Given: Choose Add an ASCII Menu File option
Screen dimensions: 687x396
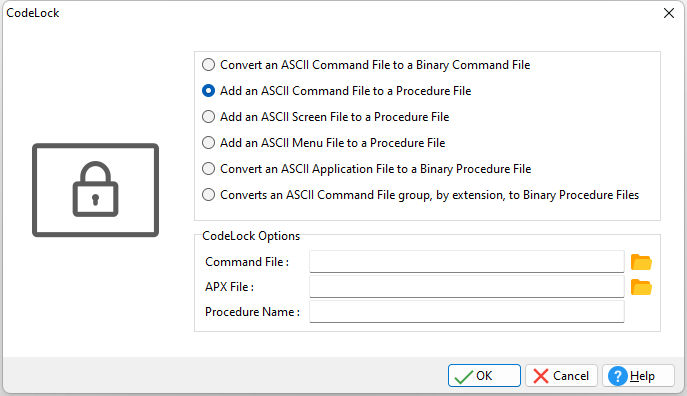Looking at the screenshot, I should pos(323,143).
